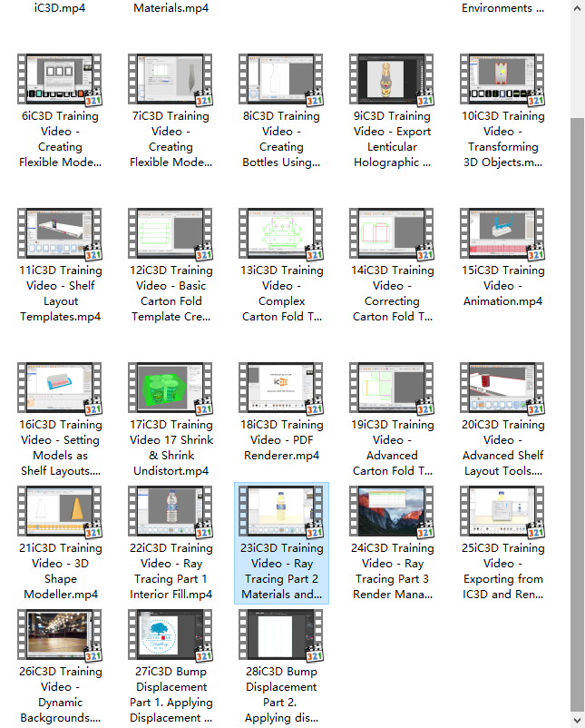Image resolution: width=585 pixels, height=728 pixels.
Task: Open the 15iC3D Animation.mp4 video icon
Action: (502, 234)
